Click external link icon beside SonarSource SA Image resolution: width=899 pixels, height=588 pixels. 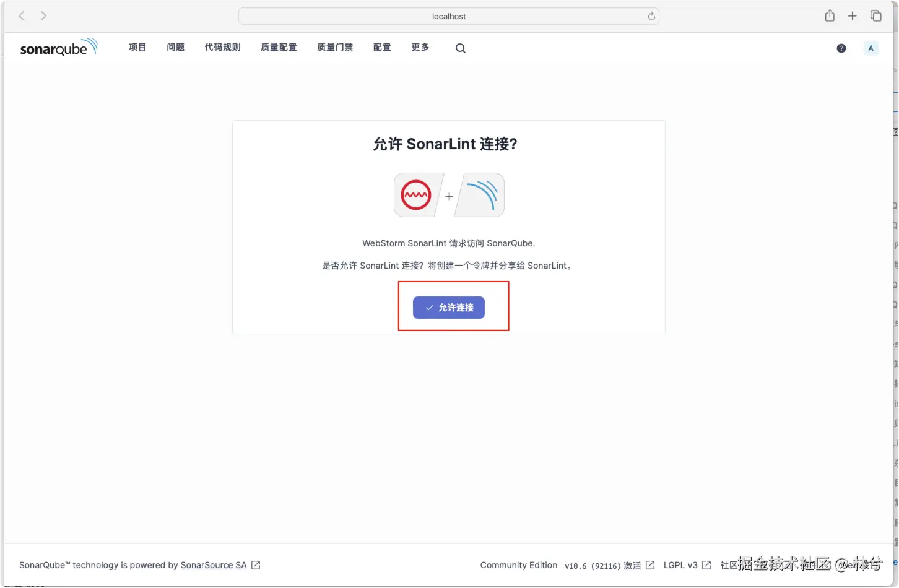coord(256,565)
